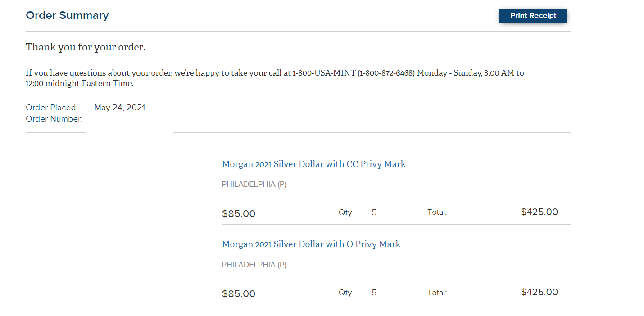Click the $425.00 total for O Privy Mark coin

(x=540, y=292)
